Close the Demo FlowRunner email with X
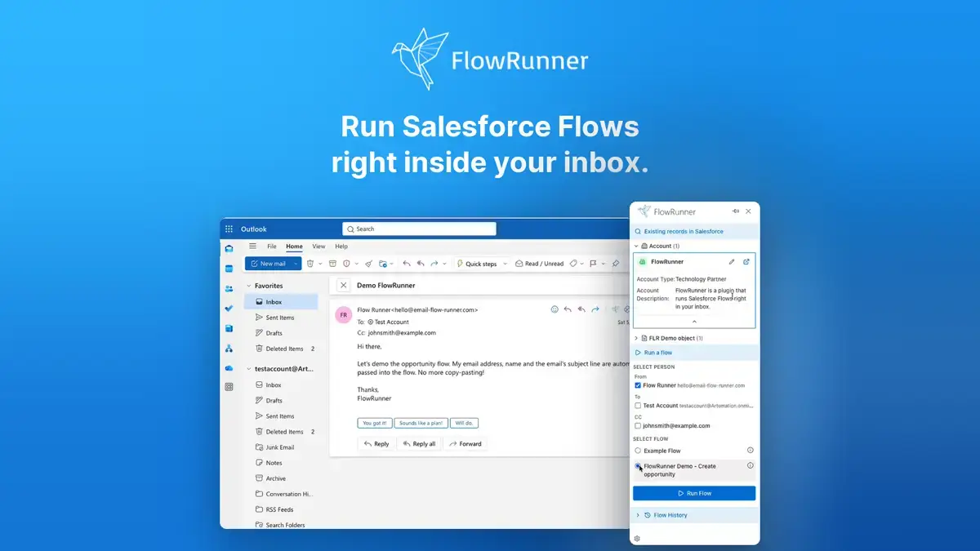This screenshot has height=551, width=980. [x=343, y=286]
